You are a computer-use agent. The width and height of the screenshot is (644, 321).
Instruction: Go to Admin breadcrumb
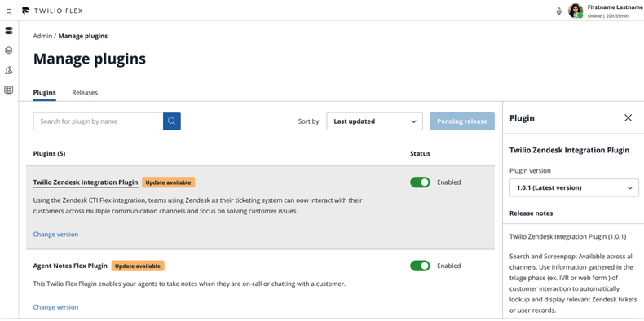click(42, 36)
